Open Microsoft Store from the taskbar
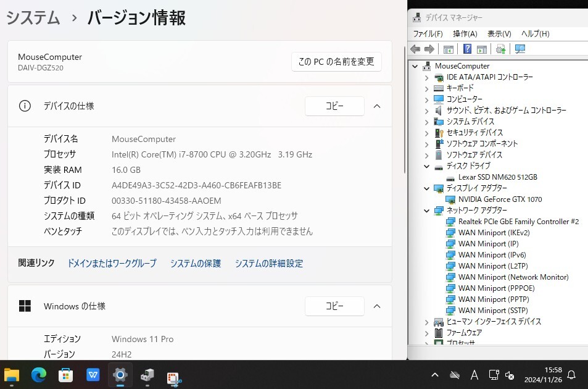 [65, 375]
